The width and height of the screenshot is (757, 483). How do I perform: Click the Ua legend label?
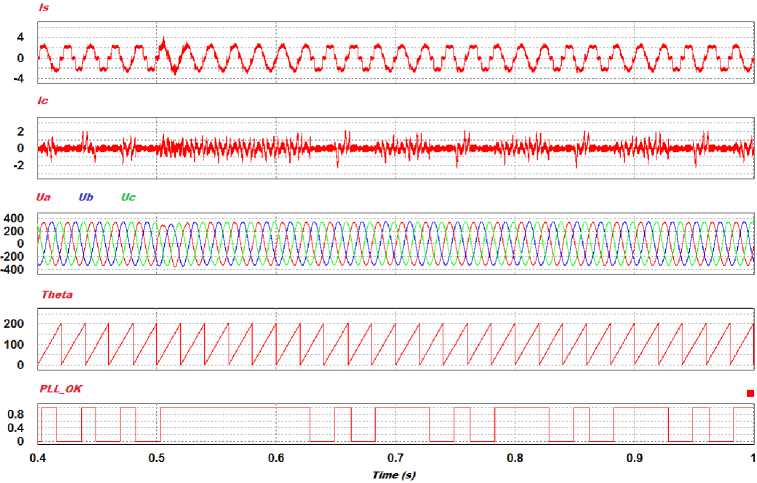pos(44,197)
